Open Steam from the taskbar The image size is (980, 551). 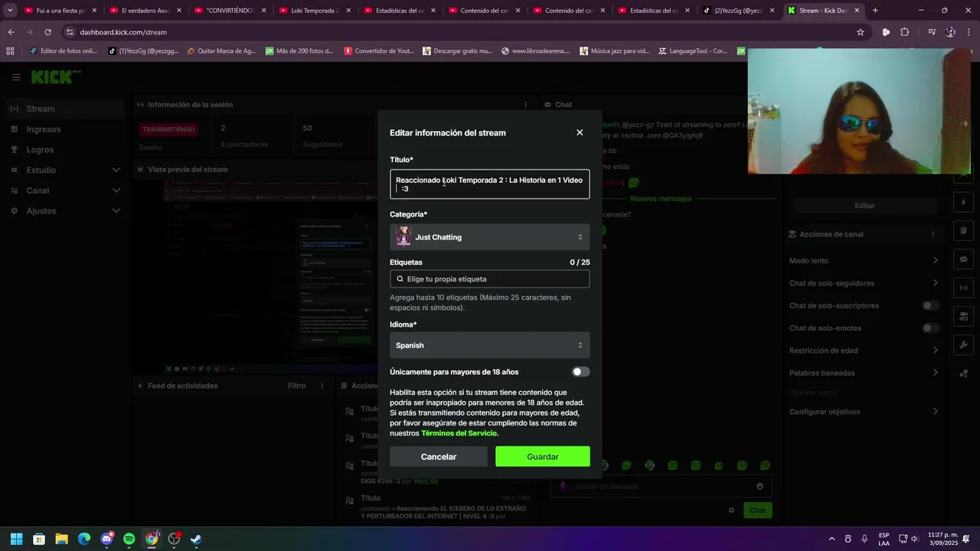tap(196, 539)
